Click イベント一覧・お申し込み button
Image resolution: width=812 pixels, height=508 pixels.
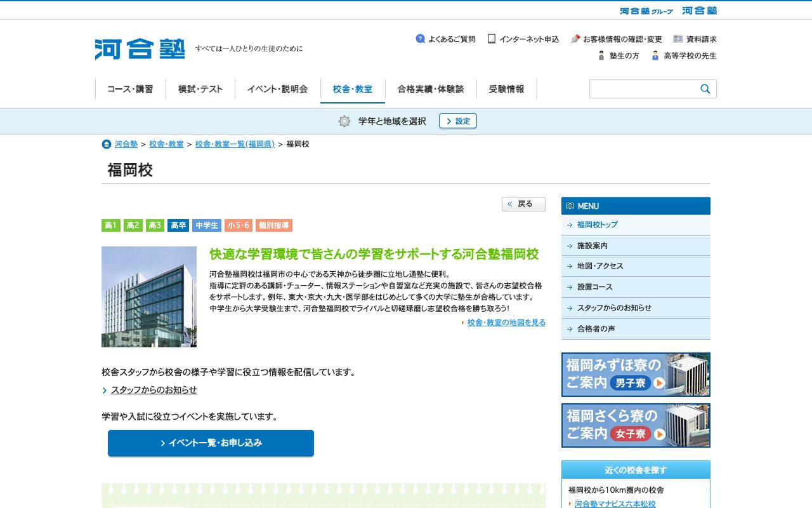(x=211, y=443)
